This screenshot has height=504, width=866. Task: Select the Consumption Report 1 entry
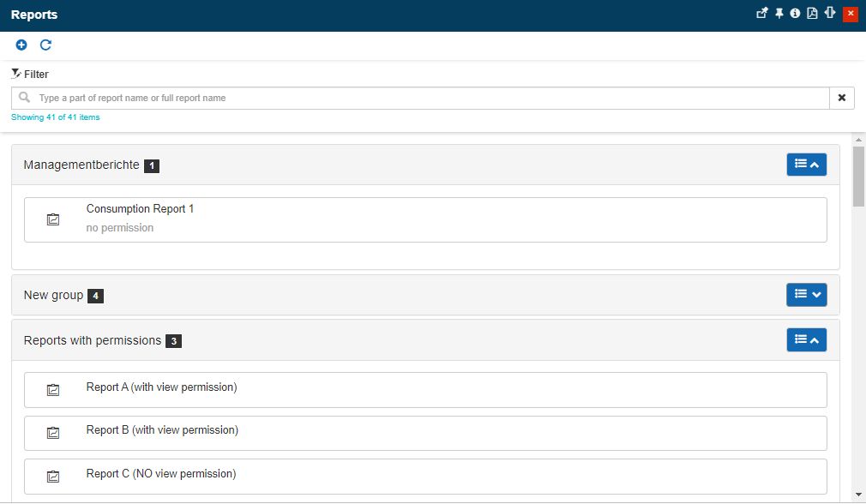(x=141, y=209)
